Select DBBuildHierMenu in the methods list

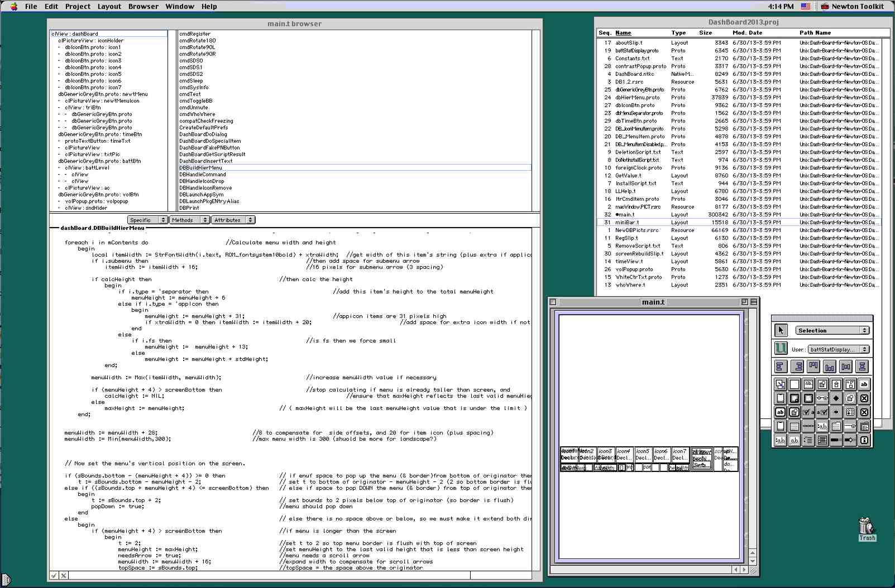pos(355,167)
